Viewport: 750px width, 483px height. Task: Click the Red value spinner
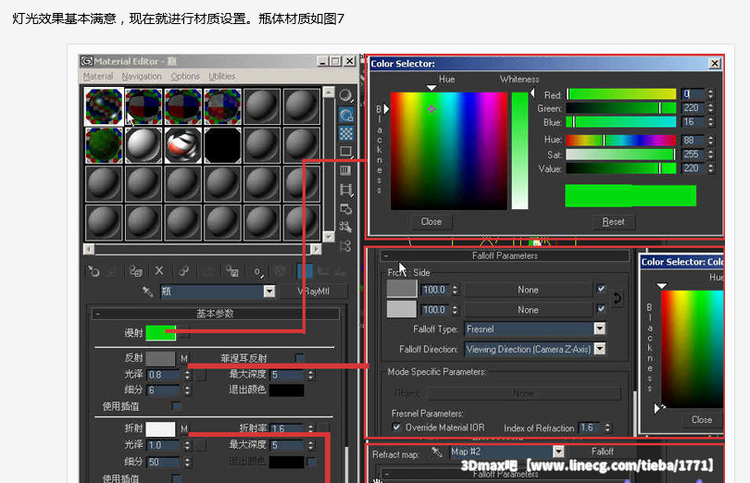click(x=710, y=94)
